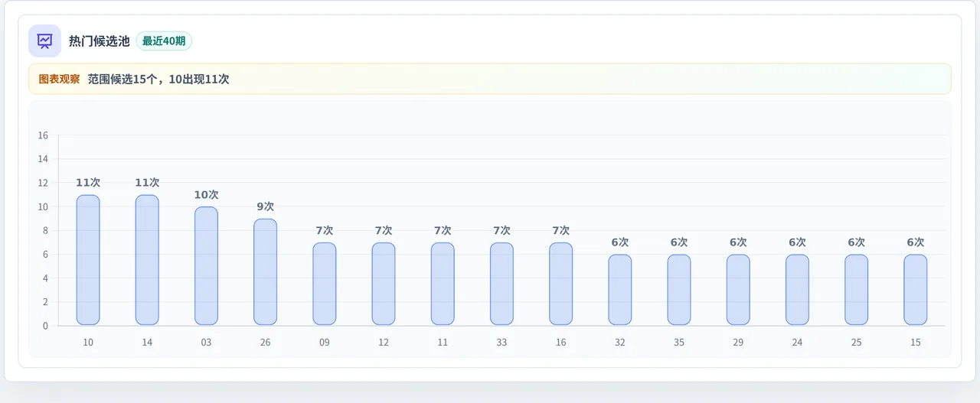Click the 热门候选池 title text
The width and height of the screenshot is (980, 403).
[100, 41]
